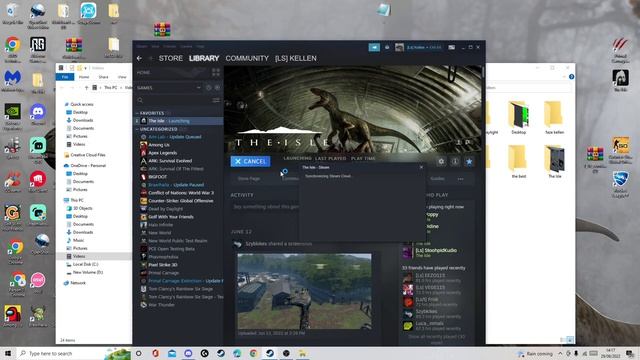Viewport: 640px width, 360px height.
Task: Show hidden system tray icons
Action: (x=560, y=353)
